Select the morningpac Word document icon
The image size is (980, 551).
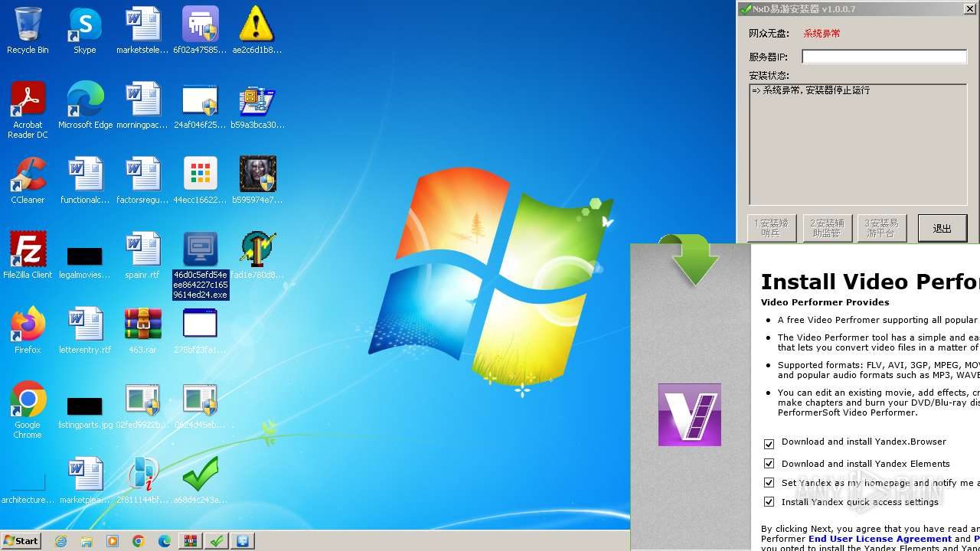142,106
